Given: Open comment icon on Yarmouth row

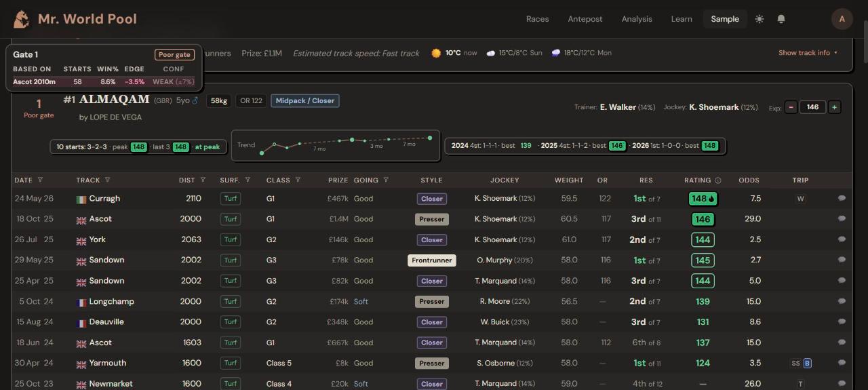Looking at the screenshot, I should click(842, 363).
